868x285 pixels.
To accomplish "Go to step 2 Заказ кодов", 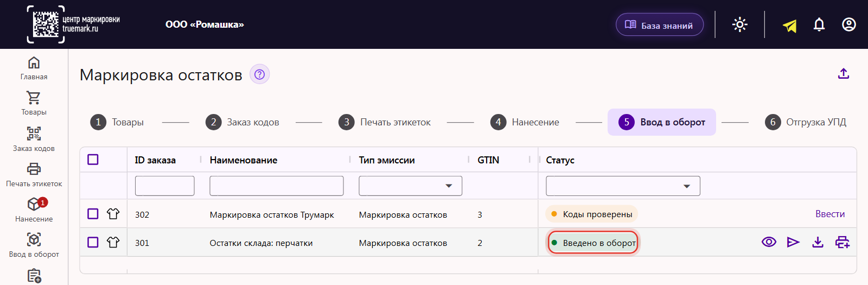I will point(242,122).
